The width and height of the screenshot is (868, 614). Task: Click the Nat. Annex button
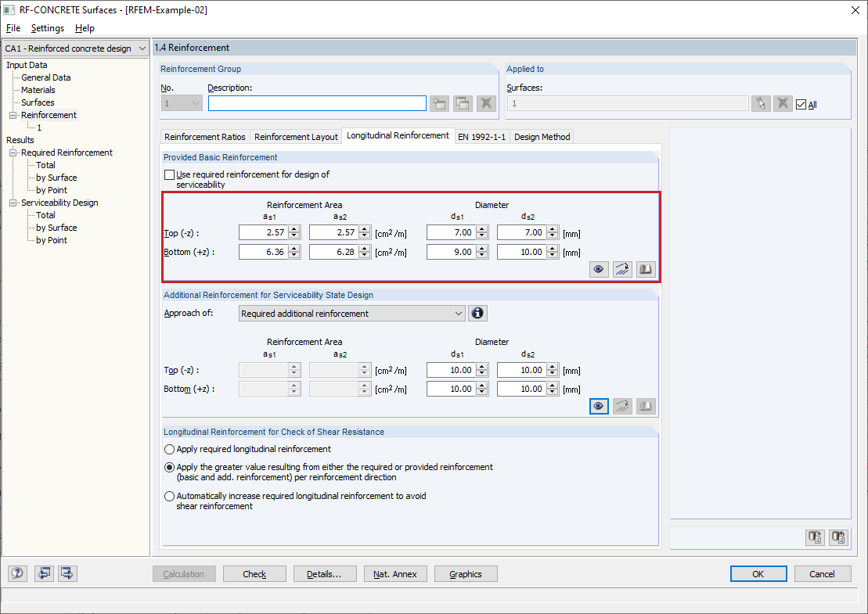pos(394,574)
